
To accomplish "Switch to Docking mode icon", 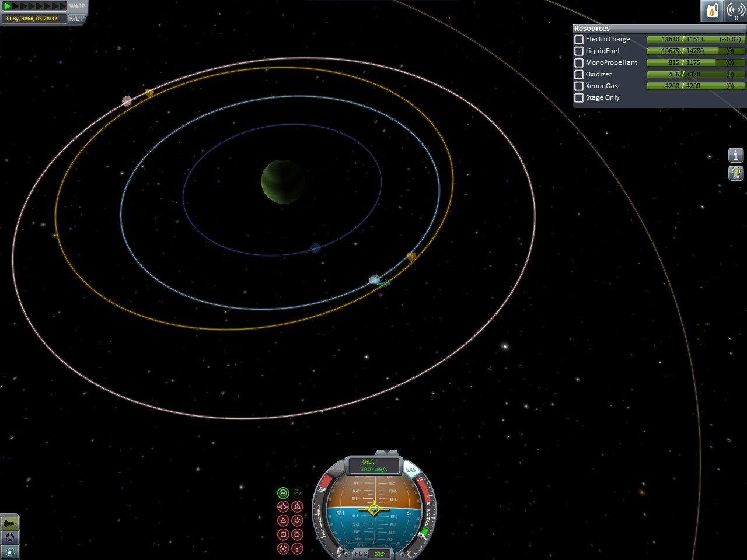I will tap(10, 537).
